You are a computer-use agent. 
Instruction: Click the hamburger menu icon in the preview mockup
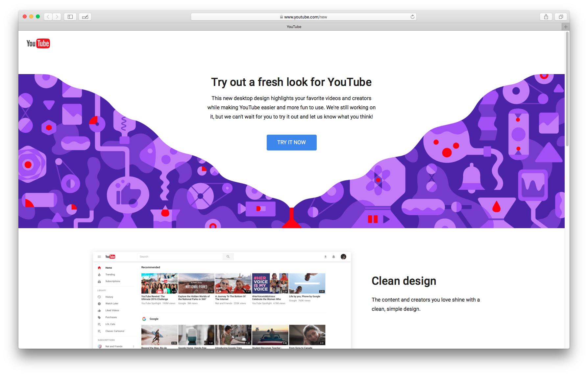pos(99,257)
